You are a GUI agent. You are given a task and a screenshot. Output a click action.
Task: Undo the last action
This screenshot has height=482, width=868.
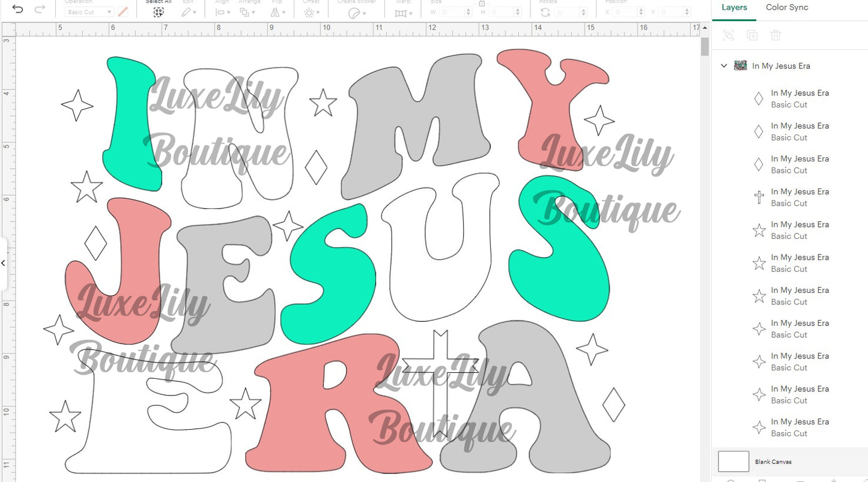click(17, 9)
